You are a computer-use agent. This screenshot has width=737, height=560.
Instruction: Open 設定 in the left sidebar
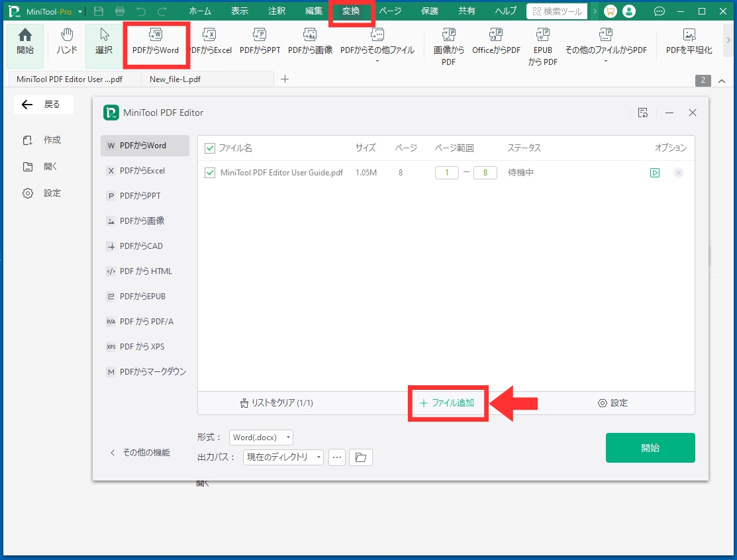(42, 193)
